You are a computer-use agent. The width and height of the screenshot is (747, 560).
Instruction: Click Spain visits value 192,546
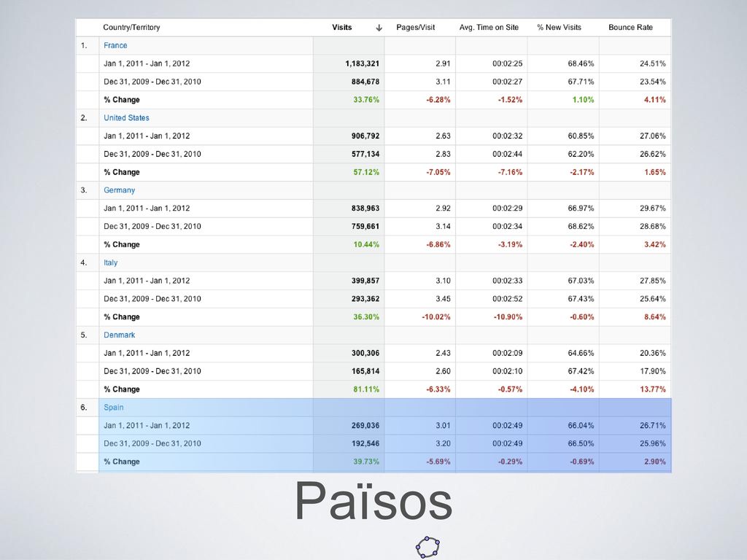click(x=365, y=443)
